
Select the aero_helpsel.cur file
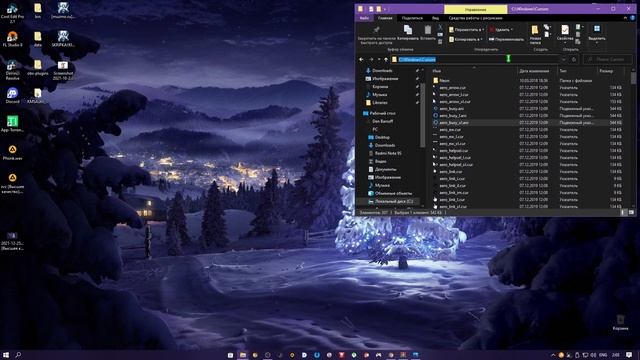pyautogui.click(x=453, y=151)
